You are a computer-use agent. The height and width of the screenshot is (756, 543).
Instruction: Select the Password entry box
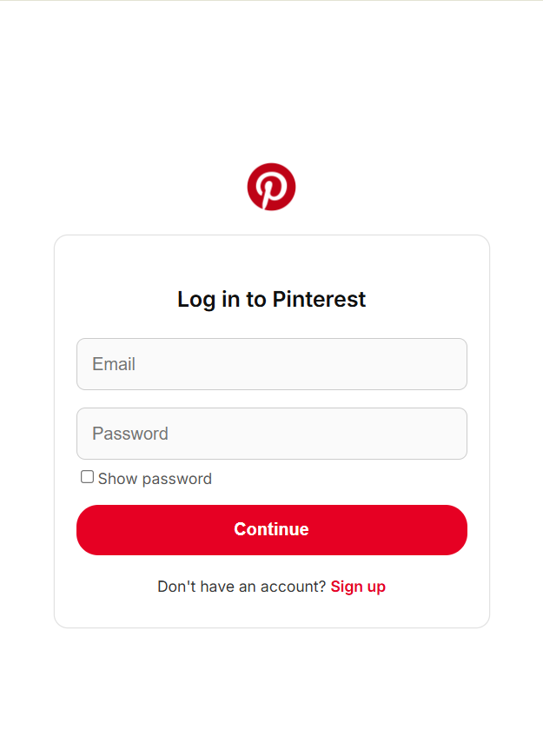(x=271, y=434)
